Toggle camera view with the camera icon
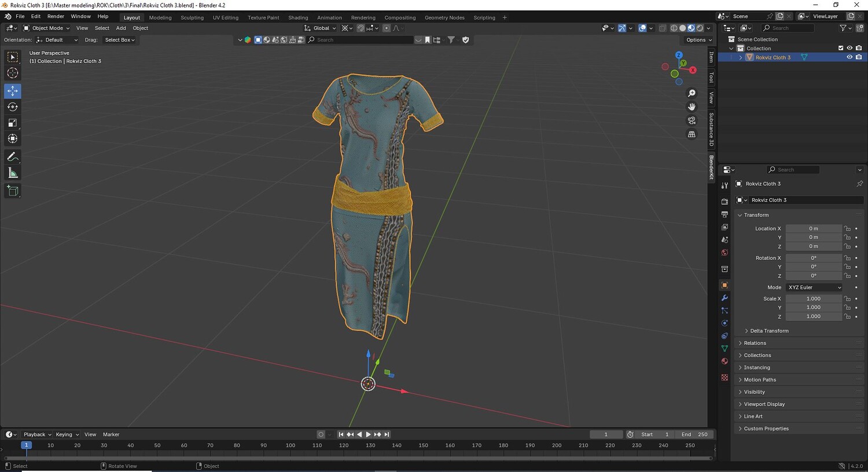This screenshot has width=868, height=472. [x=692, y=120]
